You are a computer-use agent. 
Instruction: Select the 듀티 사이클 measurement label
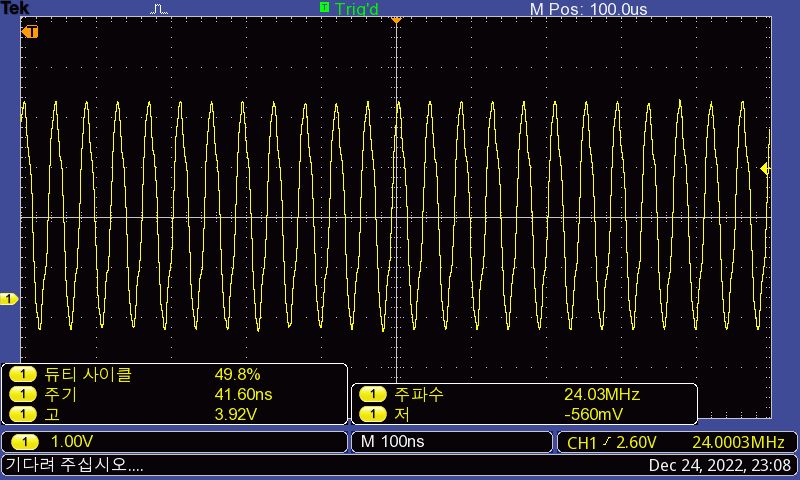coord(88,375)
